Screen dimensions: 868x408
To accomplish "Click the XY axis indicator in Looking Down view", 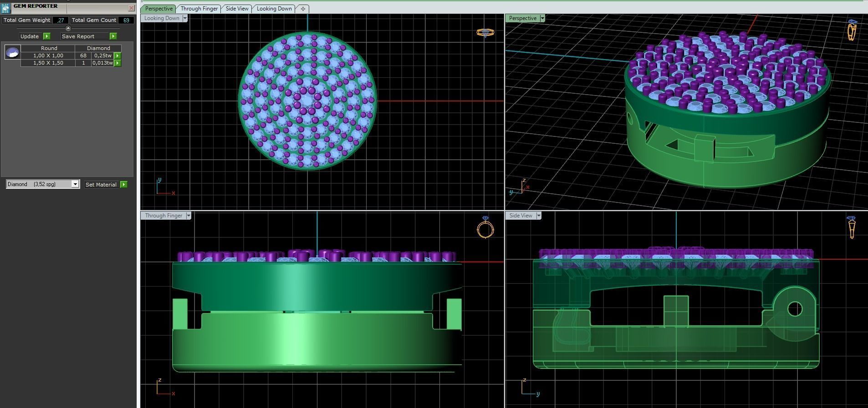I will pyautogui.click(x=165, y=186).
